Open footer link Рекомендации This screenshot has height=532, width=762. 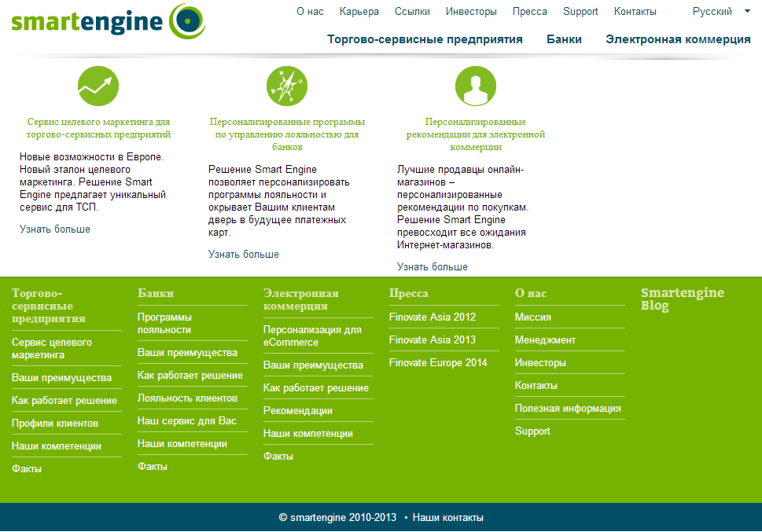(x=298, y=410)
